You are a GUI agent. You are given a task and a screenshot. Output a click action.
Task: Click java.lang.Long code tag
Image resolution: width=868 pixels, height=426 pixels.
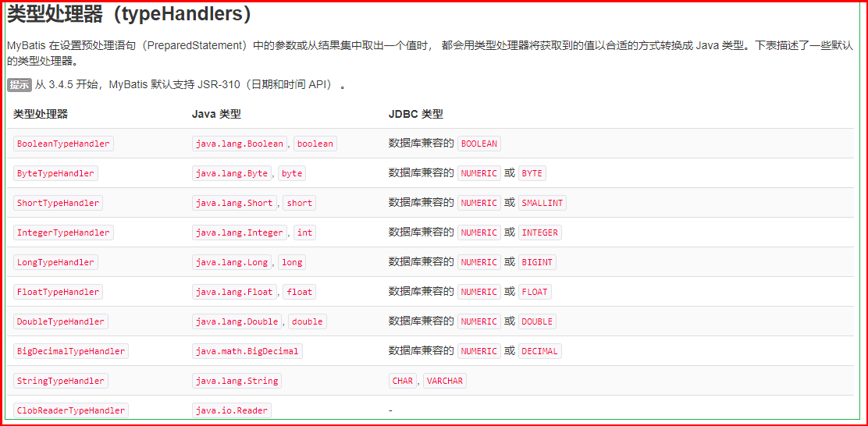point(232,262)
